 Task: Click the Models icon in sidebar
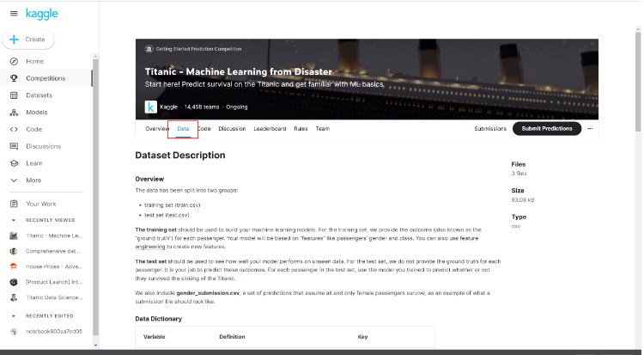14,113
